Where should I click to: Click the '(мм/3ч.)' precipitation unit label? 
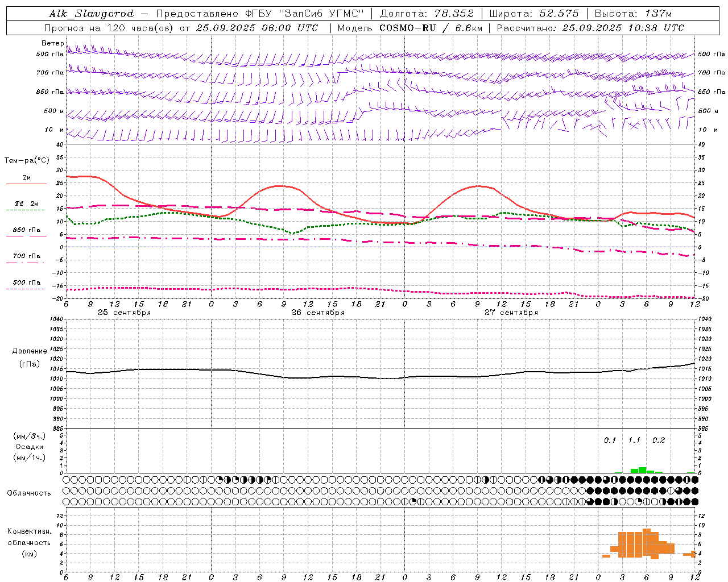pos(29,436)
